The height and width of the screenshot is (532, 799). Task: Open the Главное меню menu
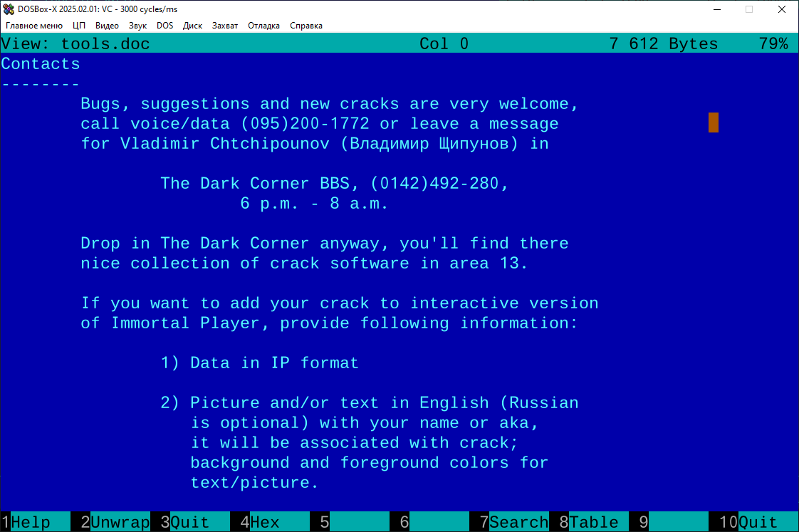(34, 26)
